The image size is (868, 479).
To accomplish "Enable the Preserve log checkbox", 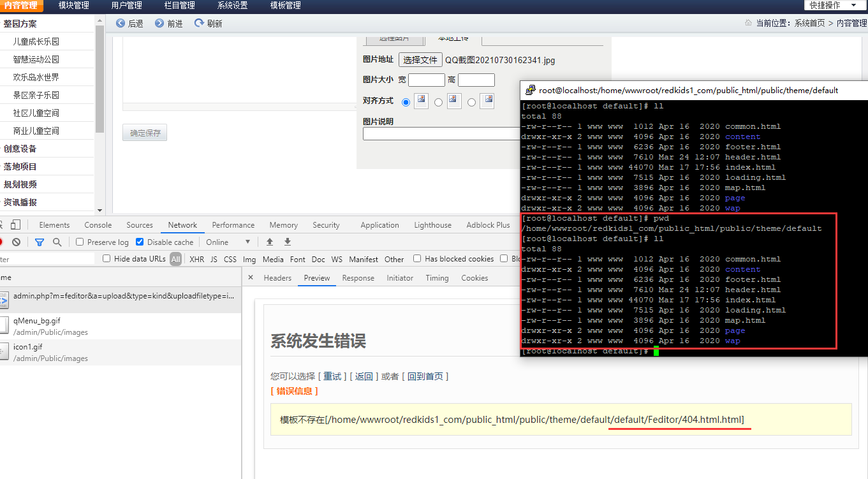I will pyautogui.click(x=80, y=242).
